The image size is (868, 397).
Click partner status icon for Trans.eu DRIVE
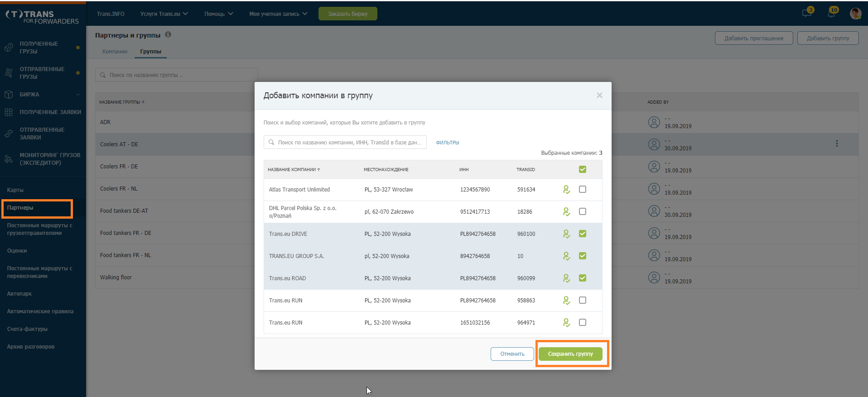coord(566,234)
